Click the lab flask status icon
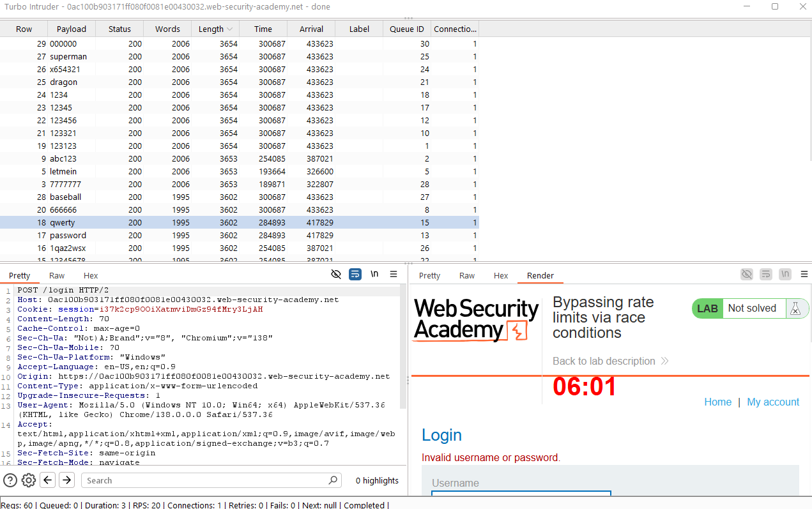The width and height of the screenshot is (812, 509). coord(795,308)
